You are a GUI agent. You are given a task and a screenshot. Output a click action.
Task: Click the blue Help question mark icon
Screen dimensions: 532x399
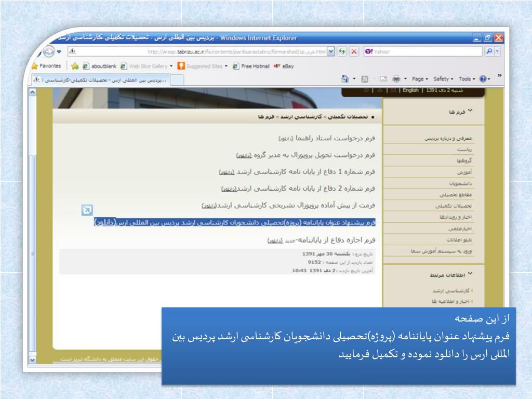click(483, 79)
